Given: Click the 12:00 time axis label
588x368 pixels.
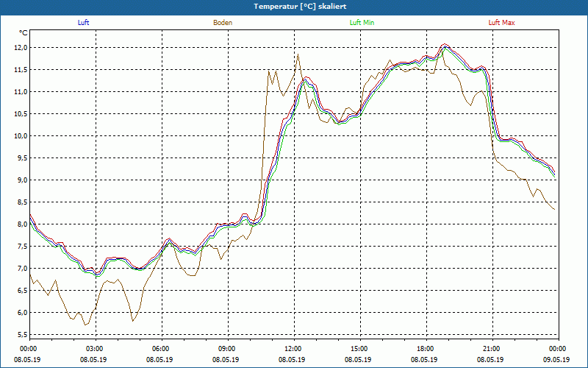Looking at the screenshot, I should [292, 349].
